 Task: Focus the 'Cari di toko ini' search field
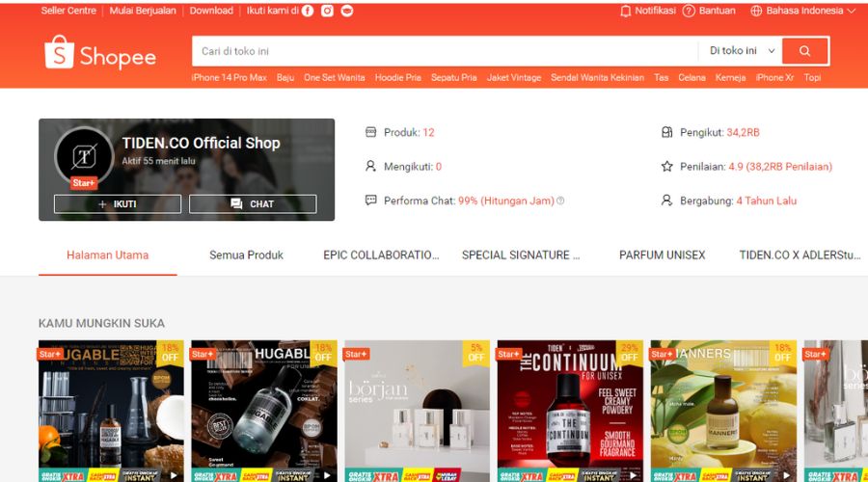[445, 51]
